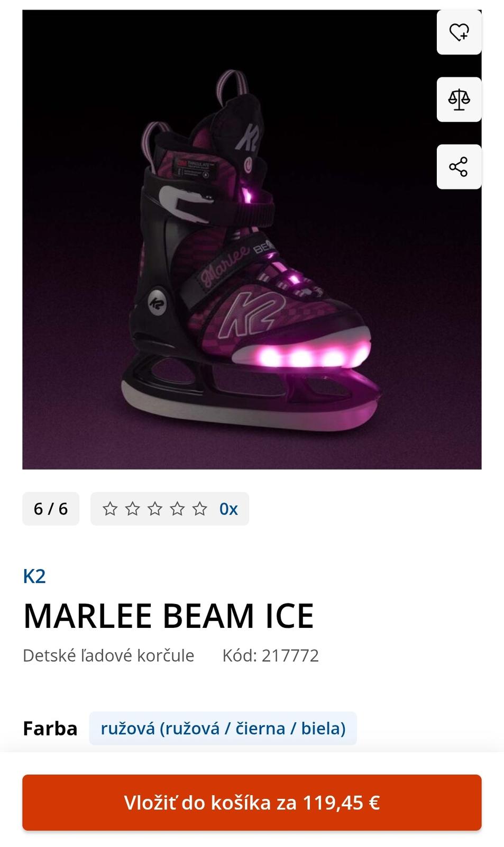The image size is (504, 847).
Task: Open the 0x reviews count
Action: pyautogui.click(x=228, y=509)
